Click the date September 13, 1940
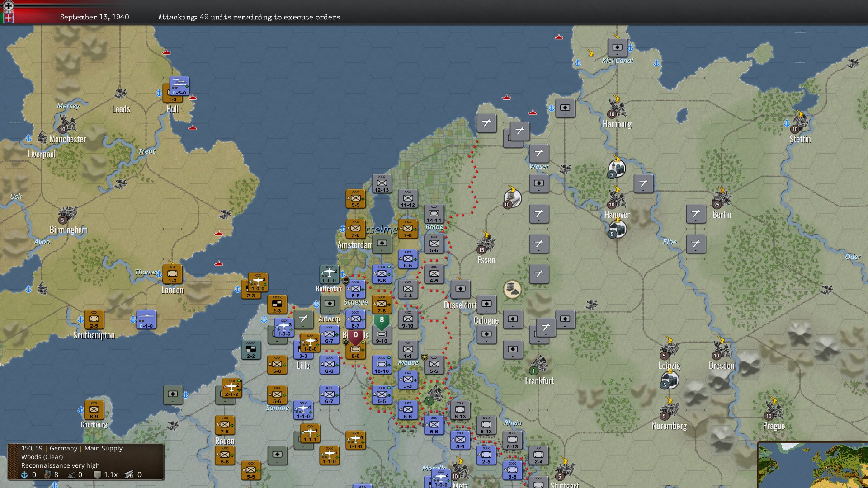This screenshot has height=488, width=868. point(94,17)
